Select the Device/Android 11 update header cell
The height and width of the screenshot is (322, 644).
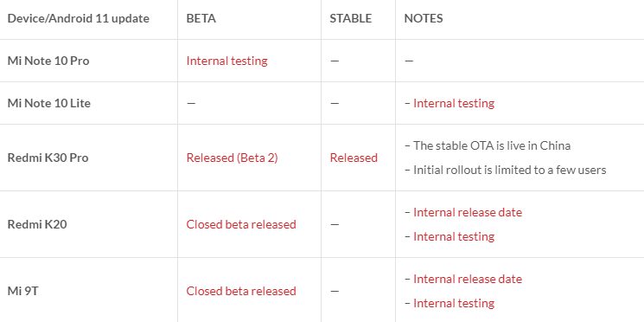89,20
